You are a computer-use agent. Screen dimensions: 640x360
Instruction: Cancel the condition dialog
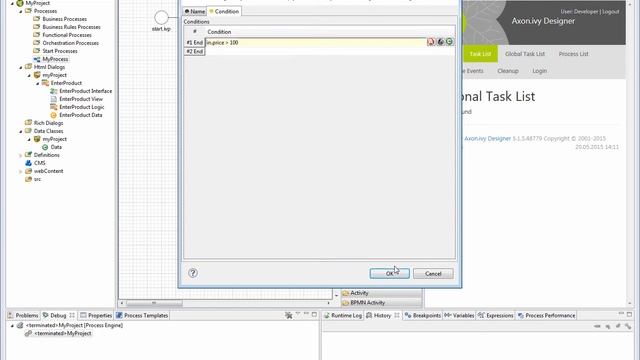[433, 273]
